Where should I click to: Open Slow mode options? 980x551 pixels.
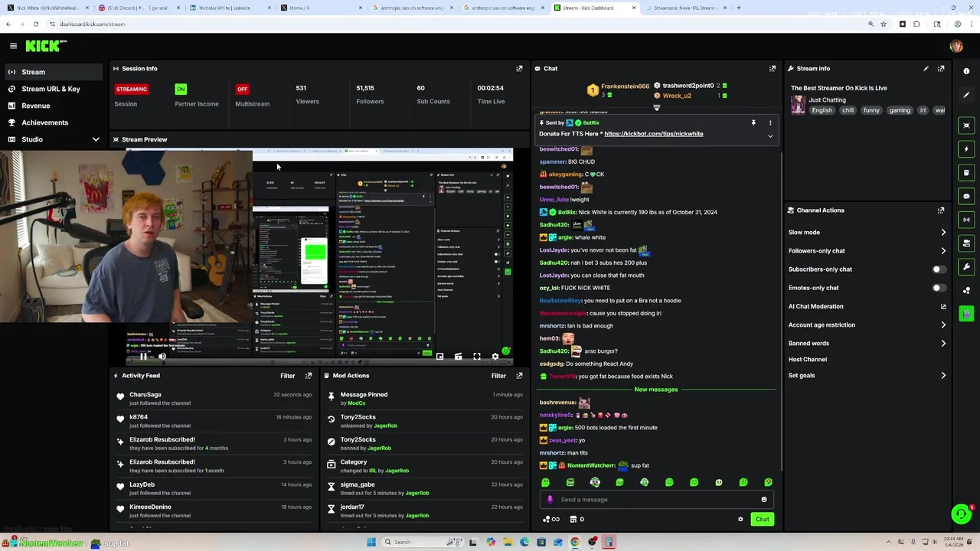(867, 233)
